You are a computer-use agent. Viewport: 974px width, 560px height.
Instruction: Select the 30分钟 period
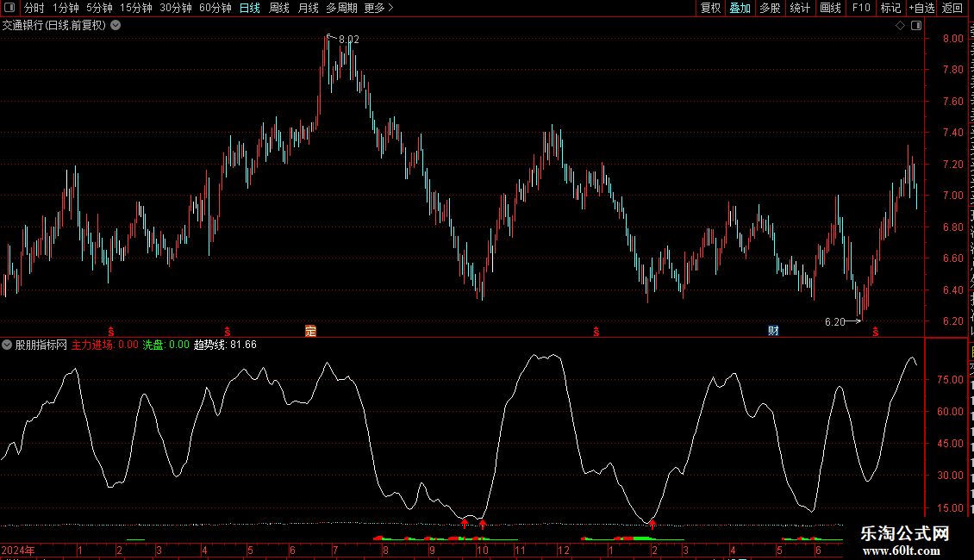click(x=176, y=8)
